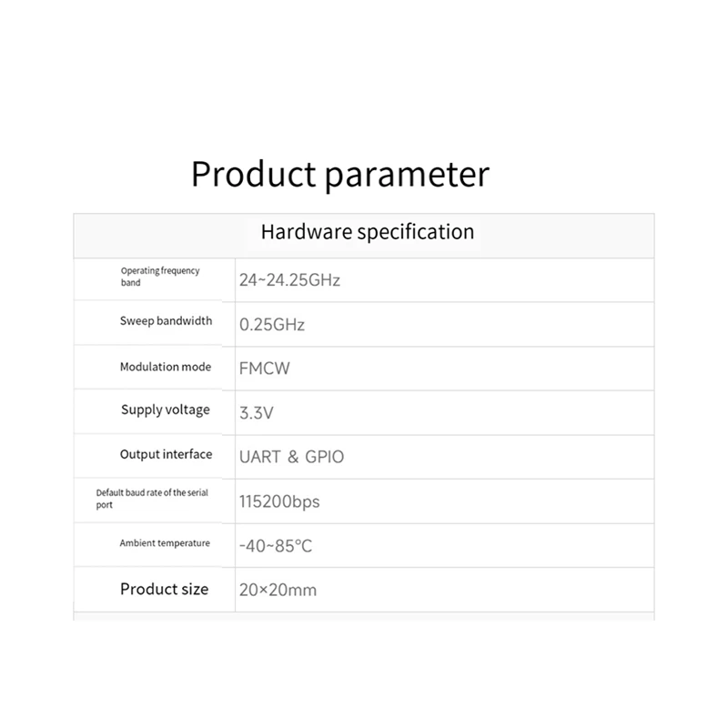Click the Supply voltage label
This screenshot has height=728, width=728.
[x=166, y=410]
